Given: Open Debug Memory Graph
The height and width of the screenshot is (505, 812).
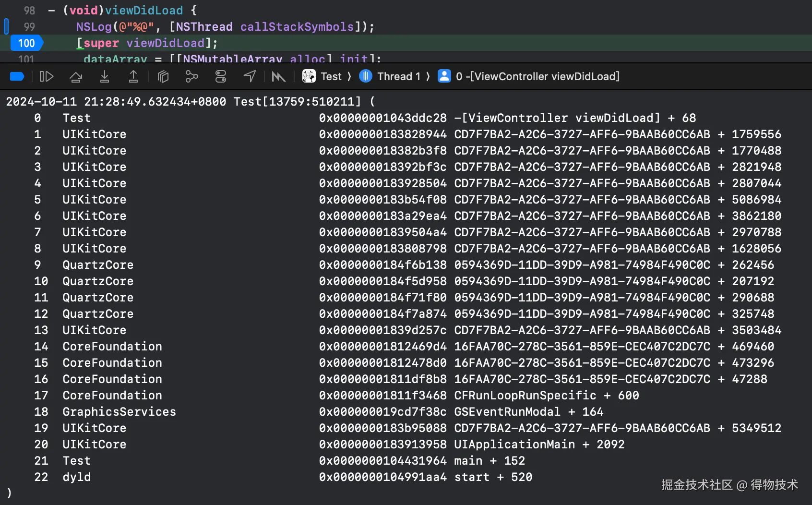Looking at the screenshot, I should coord(192,76).
